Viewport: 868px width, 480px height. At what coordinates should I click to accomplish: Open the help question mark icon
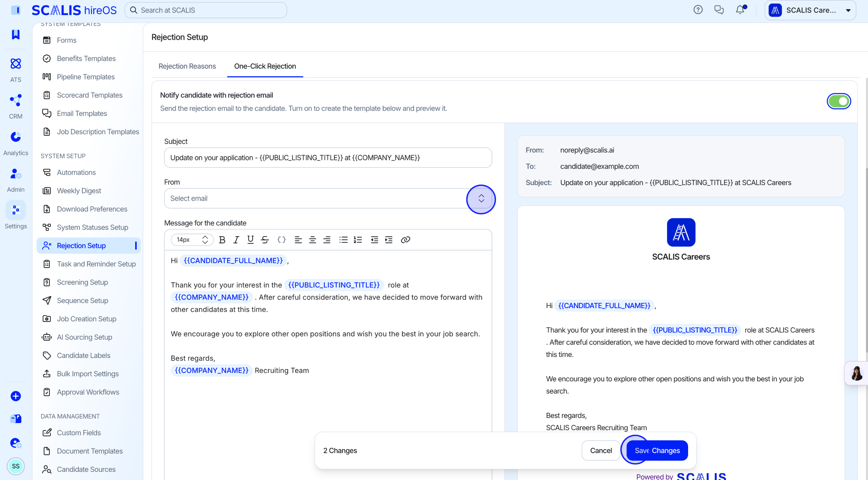(x=698, y=10)
